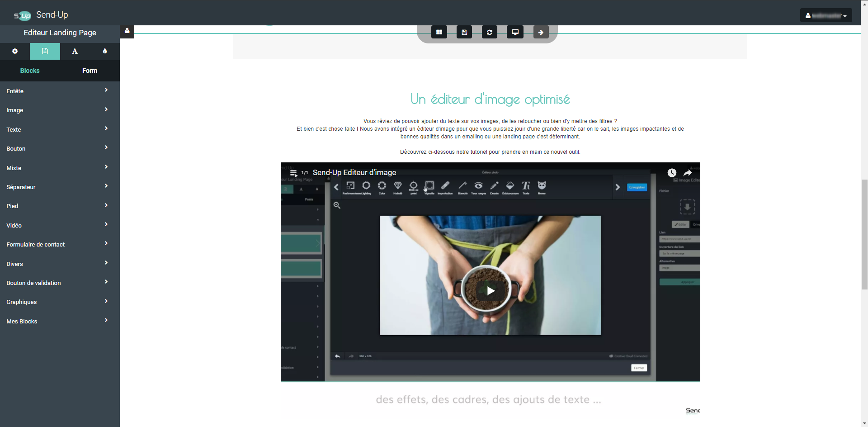The image size is (868, 427).
Task: Select the letter A typography icon
Action: click(75, 51)
